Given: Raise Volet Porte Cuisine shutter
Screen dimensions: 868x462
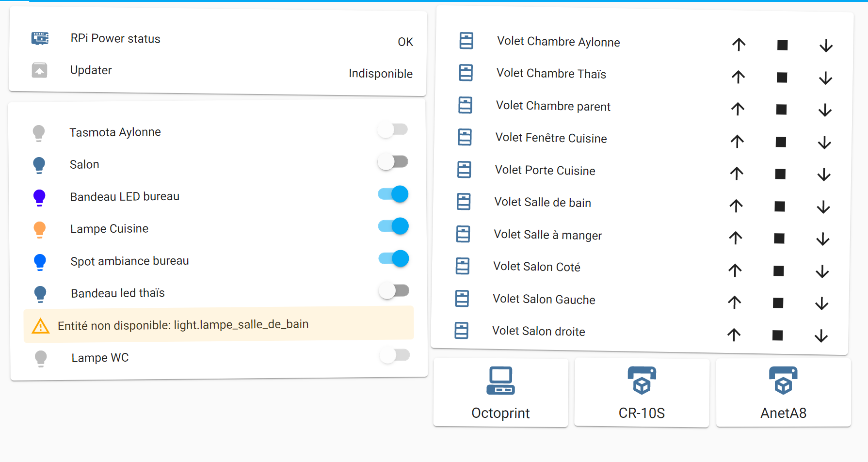Looking at the screenshot, I should 737,173.
